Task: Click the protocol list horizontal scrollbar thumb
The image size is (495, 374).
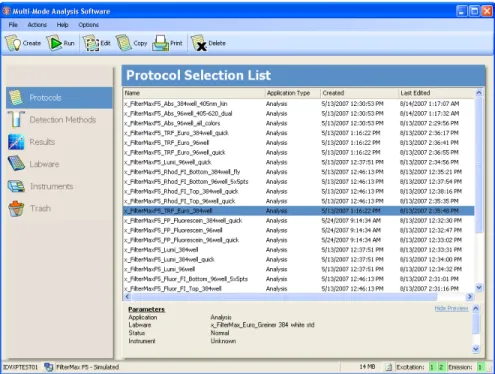Action: pos(284,296)
